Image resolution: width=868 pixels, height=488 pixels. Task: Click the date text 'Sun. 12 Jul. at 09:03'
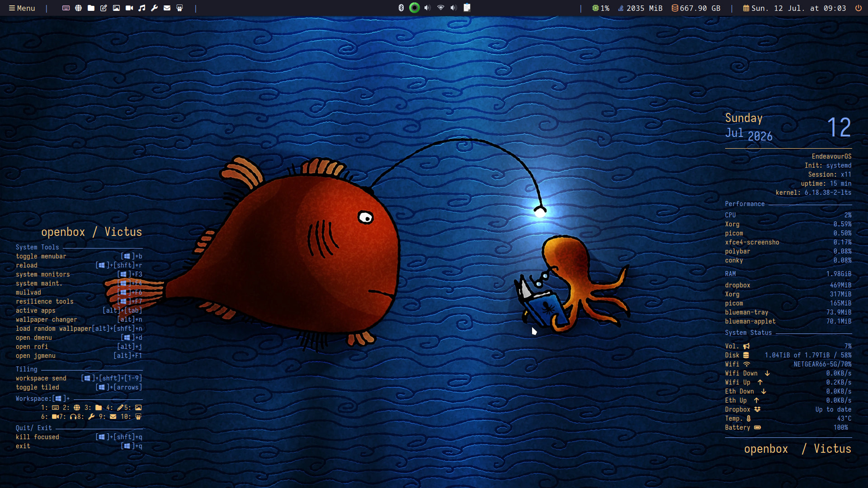[x=798, y=8]
